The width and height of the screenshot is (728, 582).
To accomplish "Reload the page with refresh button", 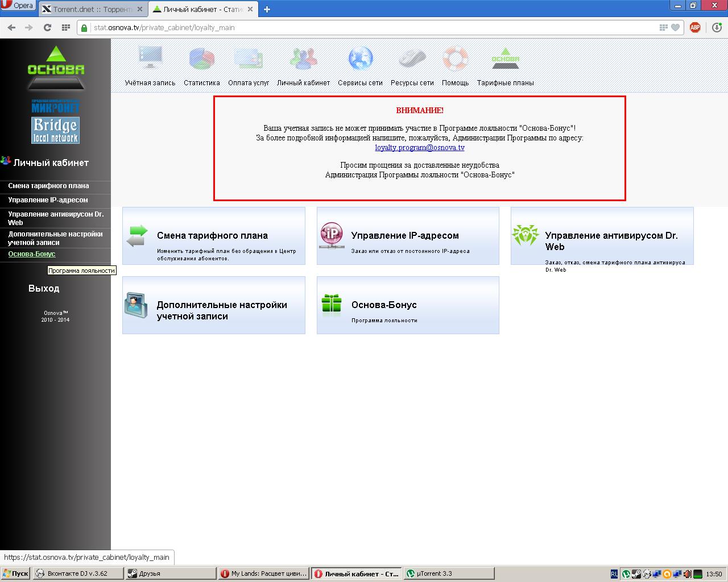I will [x=47, y=27].
